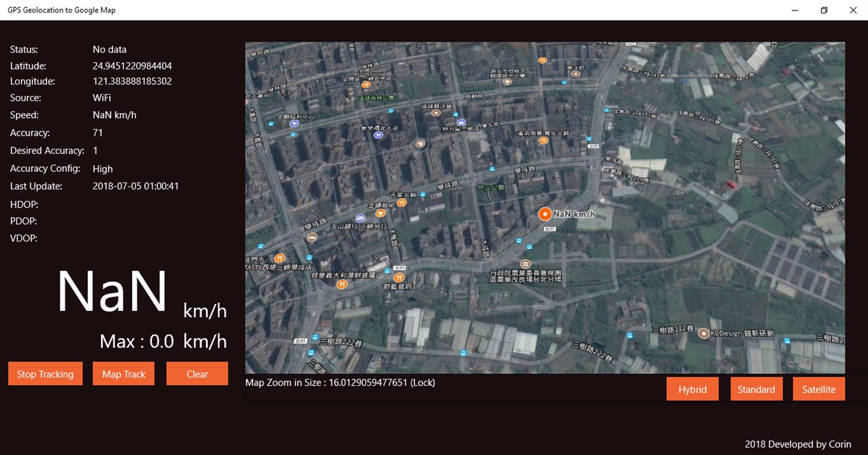868x455 pixels.
Task: Select the 金礦咖啡 coffee shop marker
Action: coord(380,214)
